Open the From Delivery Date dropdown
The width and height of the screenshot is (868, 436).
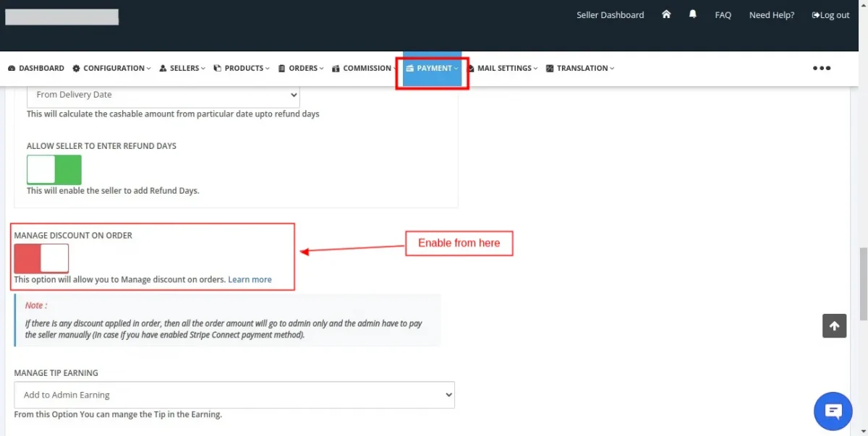coord(163,95)
